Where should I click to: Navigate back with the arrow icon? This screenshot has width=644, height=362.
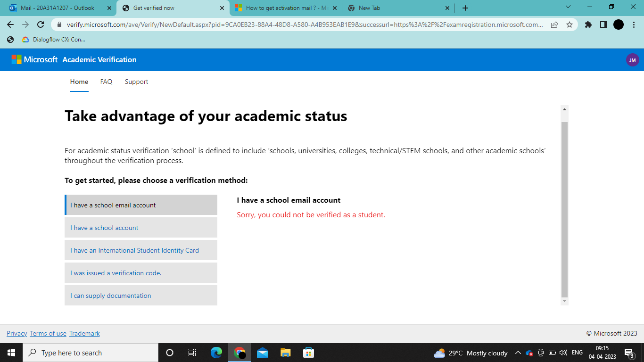pos(10,24)
